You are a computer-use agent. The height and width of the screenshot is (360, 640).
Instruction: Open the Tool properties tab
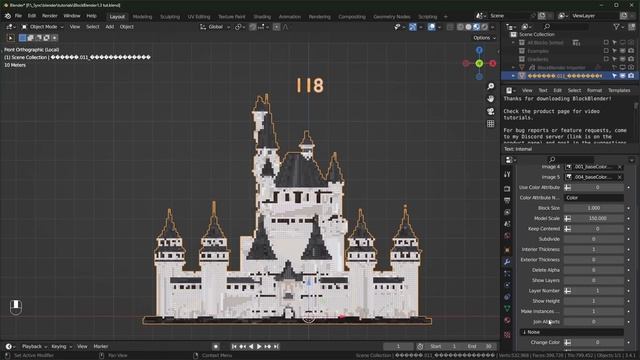pyautogui.click(x=507, y=175)
